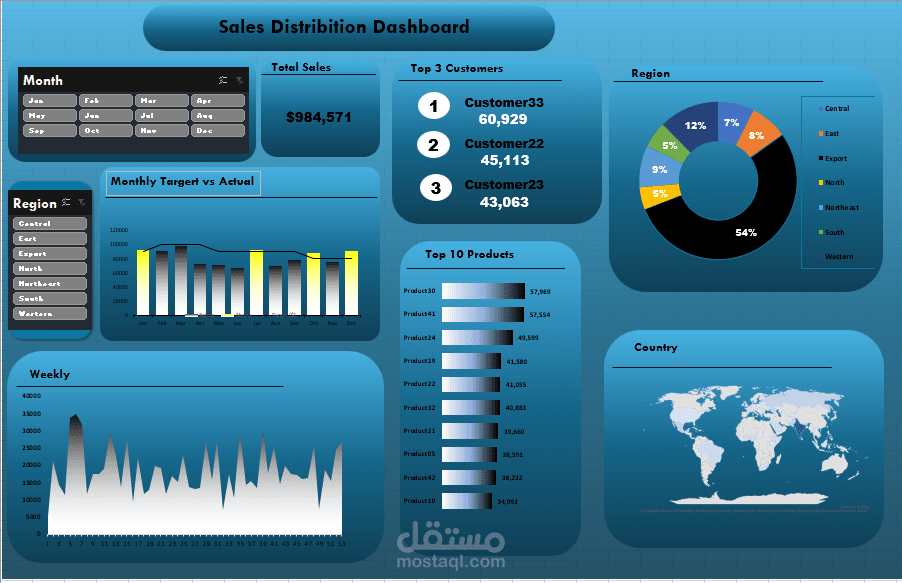The height and width of the screenshot is (583, 902).
Task: Select the Product10 bar
Action: coord(467,501)
